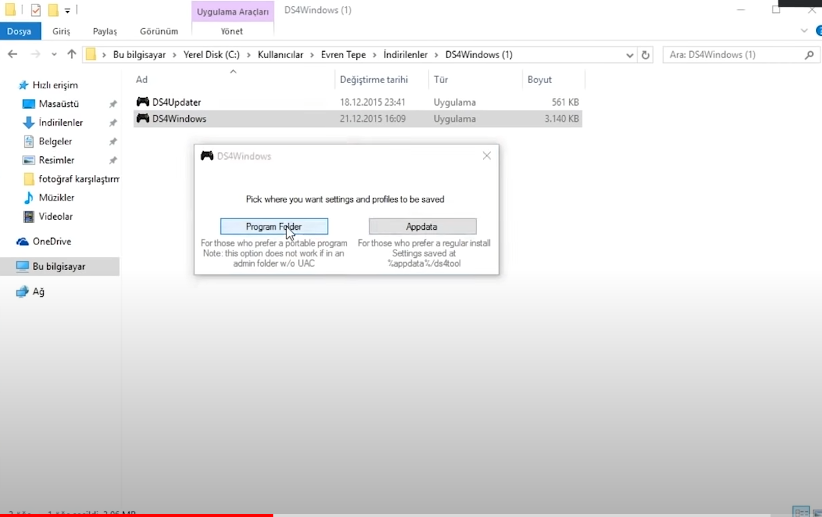Open Videolar in the sidebar
The image size is (822, 517).
pos(56,217)
